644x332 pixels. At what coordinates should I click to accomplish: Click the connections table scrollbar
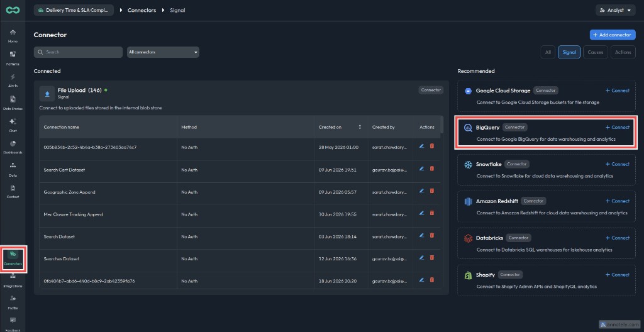pos(441,124)
